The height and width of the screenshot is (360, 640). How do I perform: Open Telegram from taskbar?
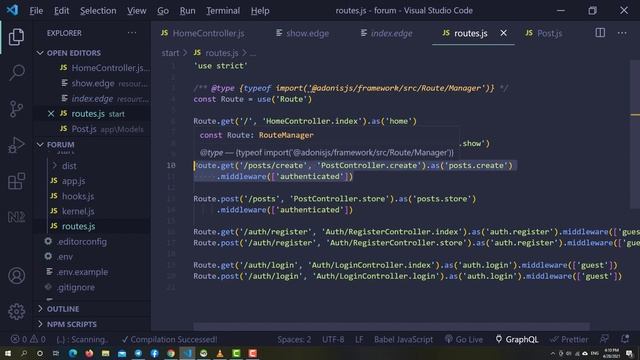[138, 353]
